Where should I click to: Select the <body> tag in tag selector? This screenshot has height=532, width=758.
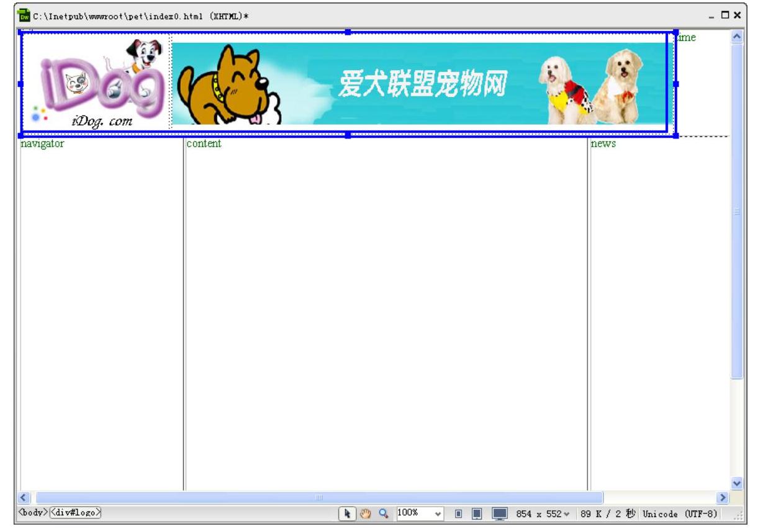(33, 513)
